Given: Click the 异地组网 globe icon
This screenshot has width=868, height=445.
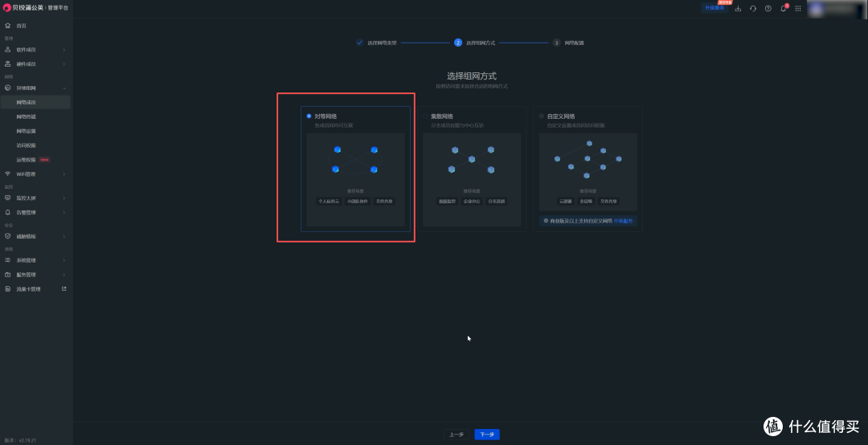Looking at the screenshot, I should [x=8, y=88].
